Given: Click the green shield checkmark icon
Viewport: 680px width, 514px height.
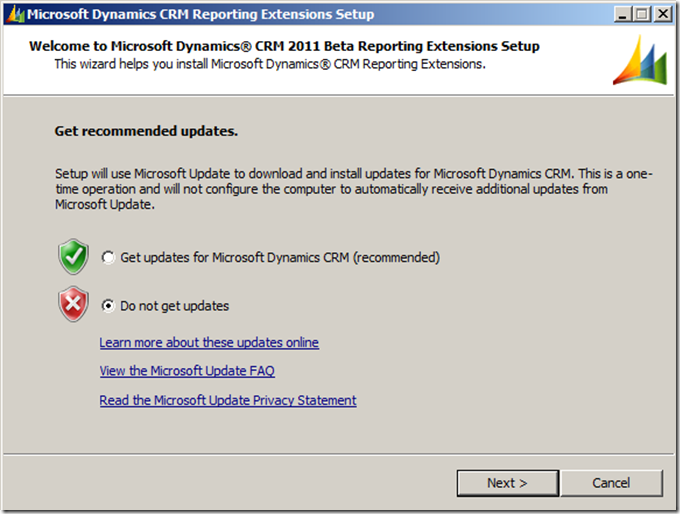Looking at the screenshot, I should tap(73, 257).
